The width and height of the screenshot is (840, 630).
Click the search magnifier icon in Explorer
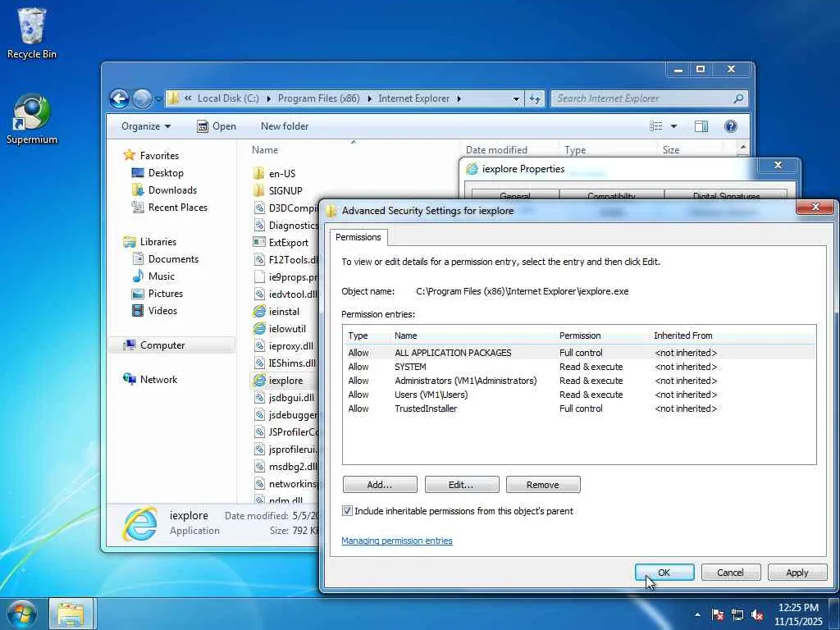click(x=738, y=98)
